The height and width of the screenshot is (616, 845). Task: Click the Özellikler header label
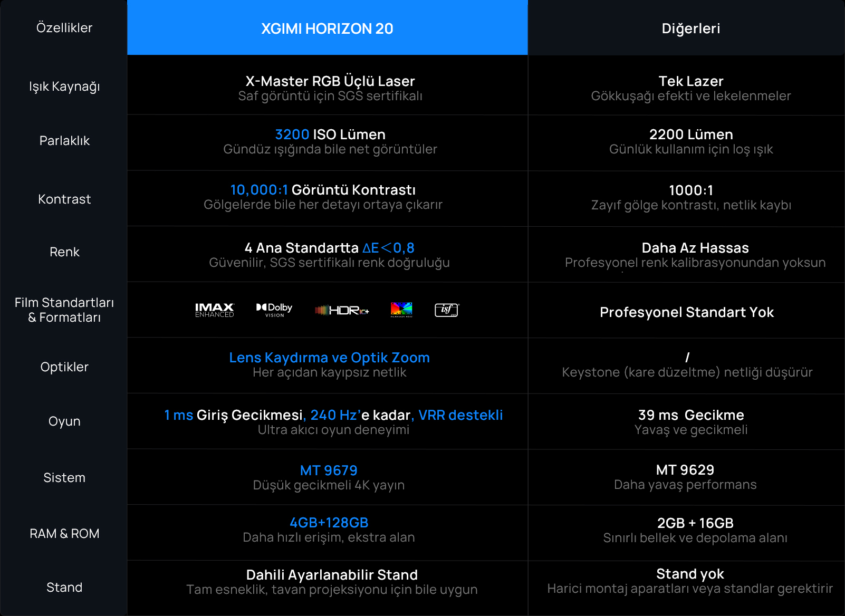coord(64,28)
